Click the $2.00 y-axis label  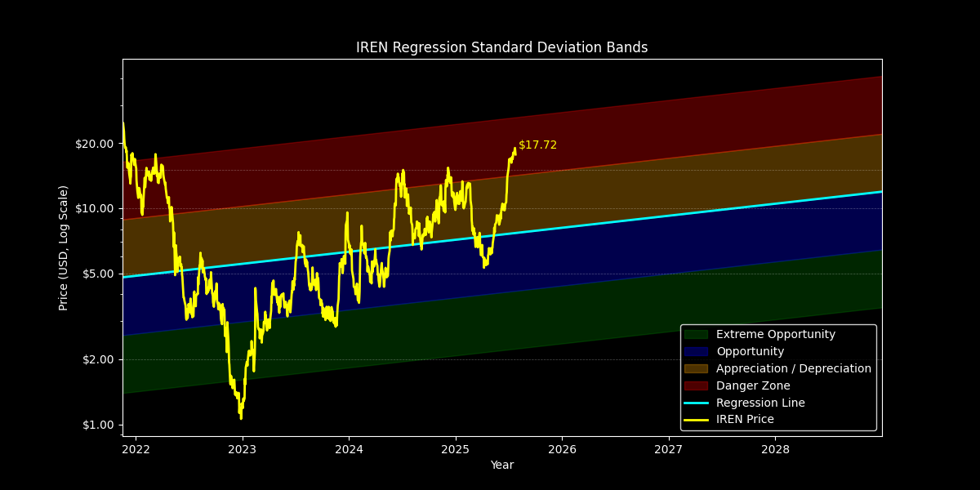click(x=97, y=359)
